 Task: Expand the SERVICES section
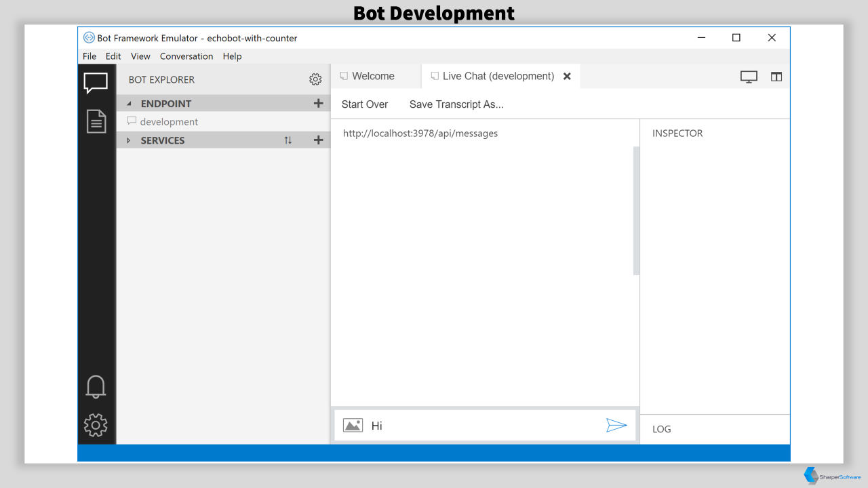coord(128,140)
